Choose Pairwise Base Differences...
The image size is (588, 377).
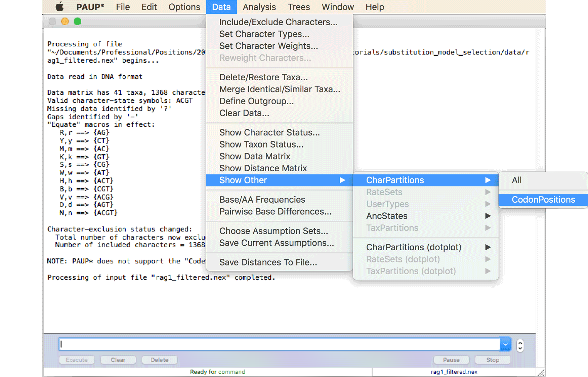point(279,211)
